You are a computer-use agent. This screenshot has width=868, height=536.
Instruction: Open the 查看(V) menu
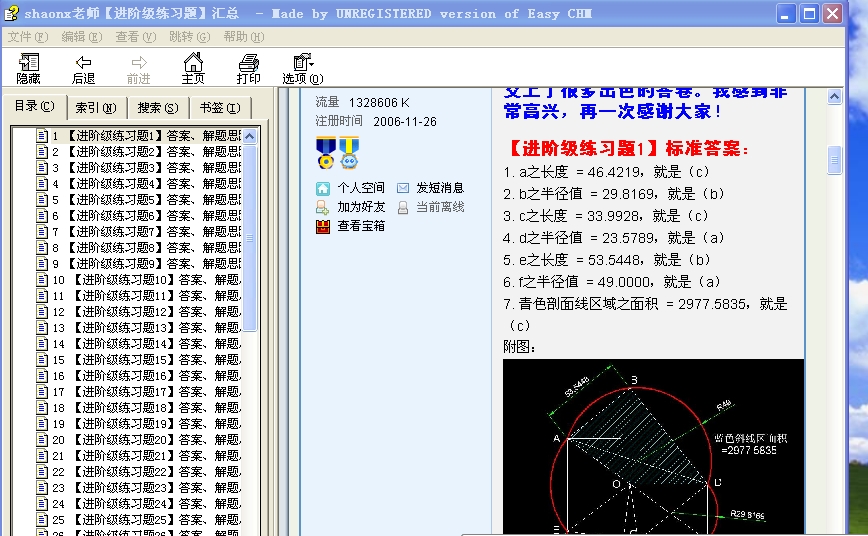click(136, 37)
